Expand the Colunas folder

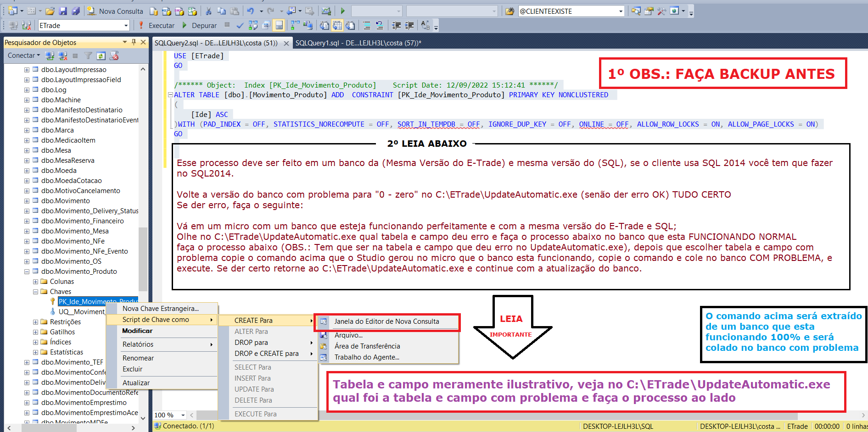click(x=35, y=282)
